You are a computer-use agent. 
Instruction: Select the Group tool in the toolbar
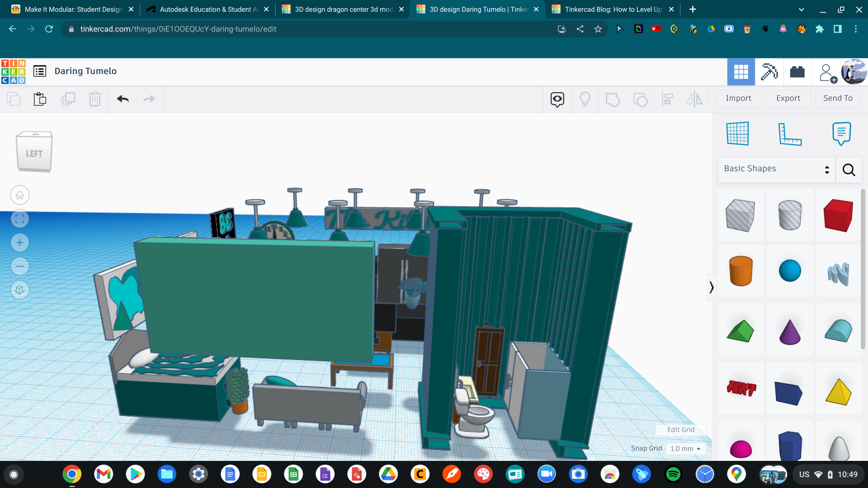coord(613,99)
